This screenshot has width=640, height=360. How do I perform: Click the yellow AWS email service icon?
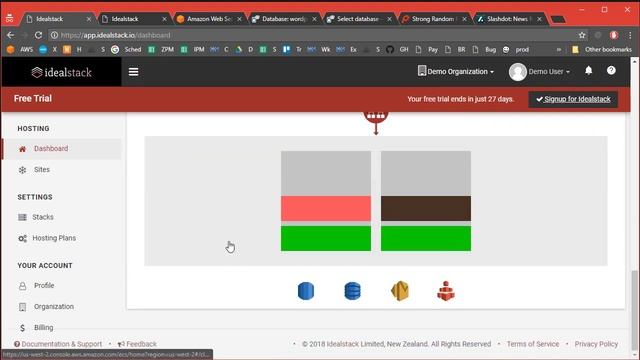click(400, 291)
